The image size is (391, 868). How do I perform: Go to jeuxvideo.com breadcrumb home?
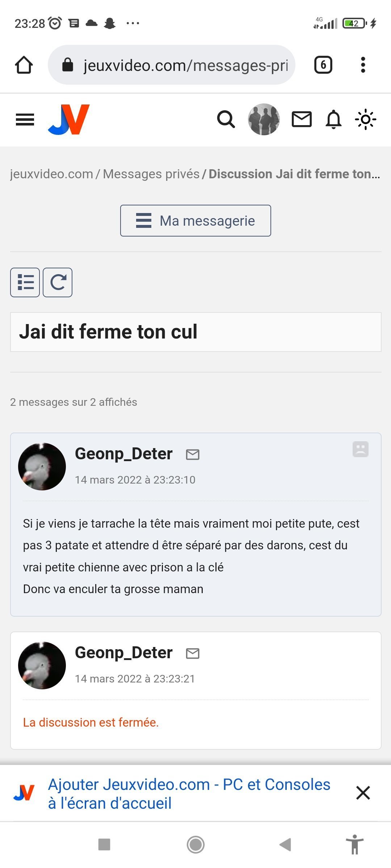coord(51,174)
